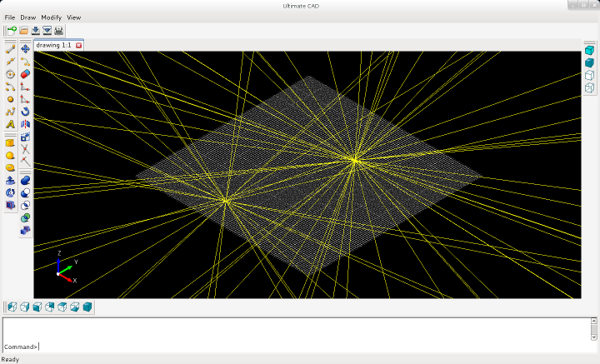Switch to fully solid isometric view cube

click(87, 307)
